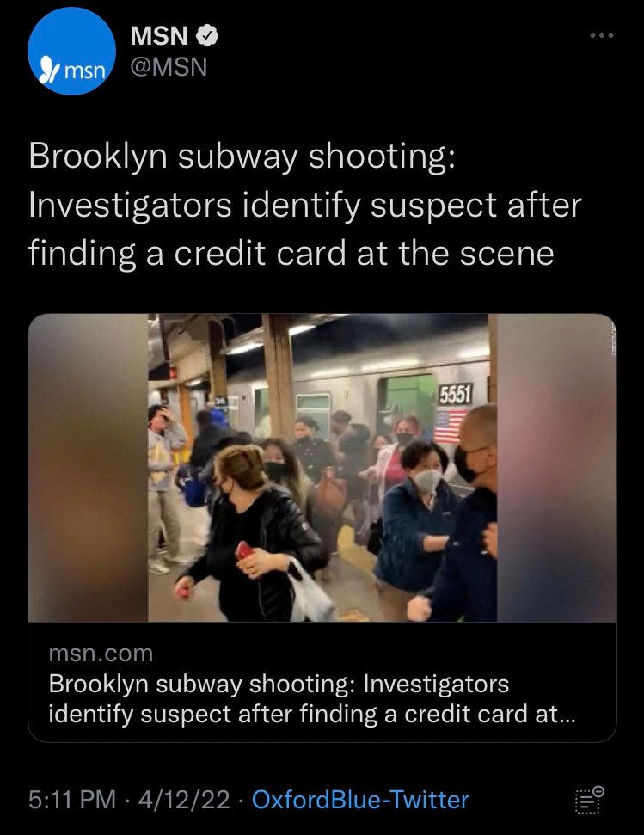Open the link card headline about Brooklyn subway

coord(312,699)
